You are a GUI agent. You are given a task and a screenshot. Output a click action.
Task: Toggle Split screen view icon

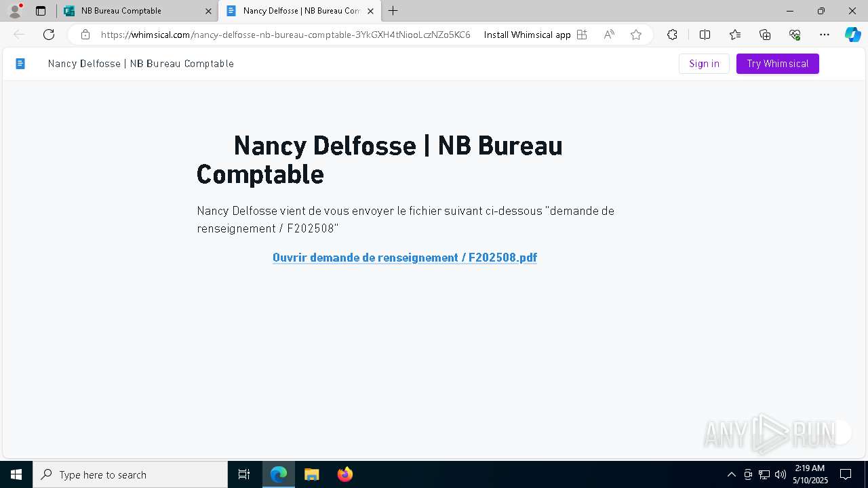(x=705, y=35)
